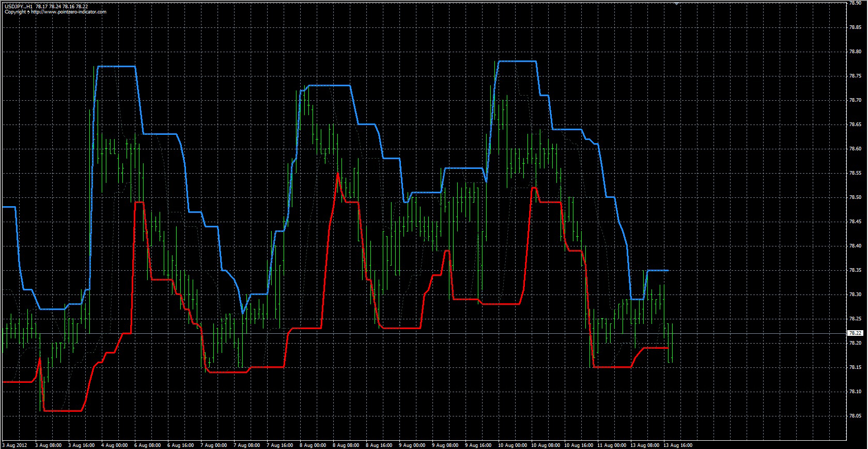Click the 8 Aug 08:00 time label
868x449 pixels.
[x=346, y=445]
